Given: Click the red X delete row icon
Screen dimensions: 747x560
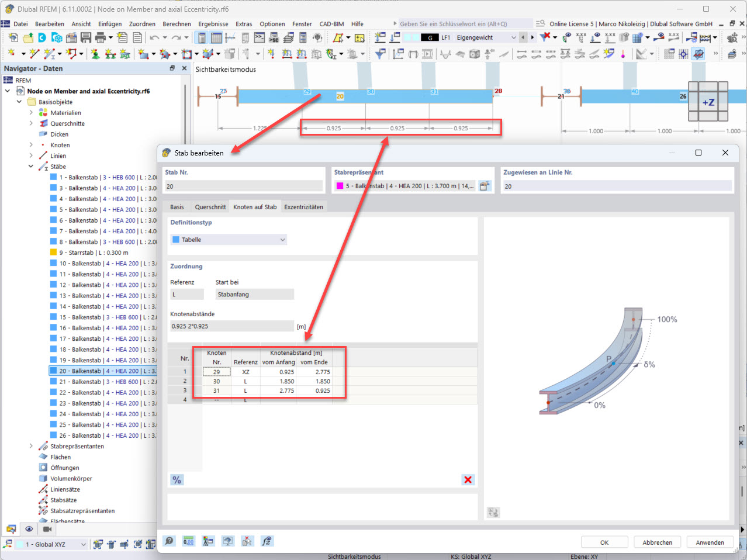Looking at the screenshot, I should [468, 480].
